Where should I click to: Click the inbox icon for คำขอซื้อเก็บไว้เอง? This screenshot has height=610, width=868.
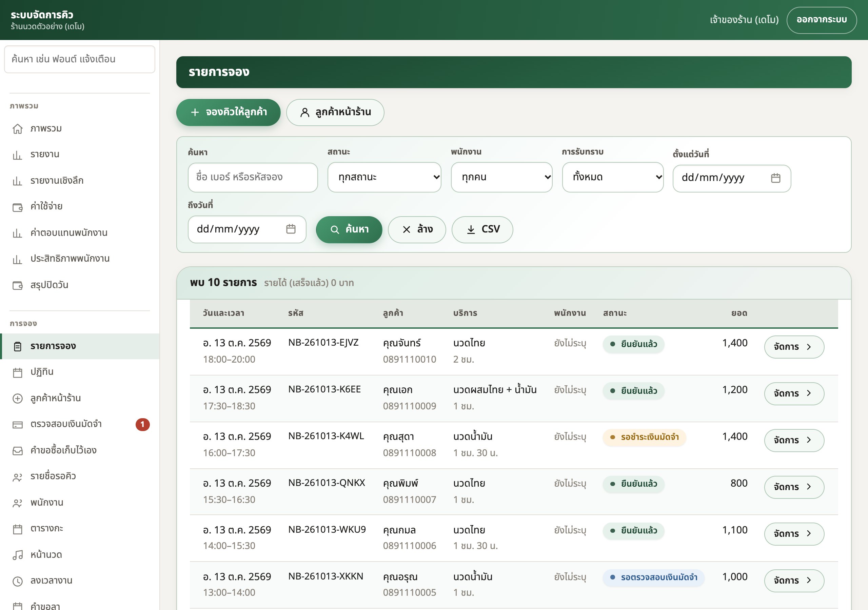click(x=17, y=450)
